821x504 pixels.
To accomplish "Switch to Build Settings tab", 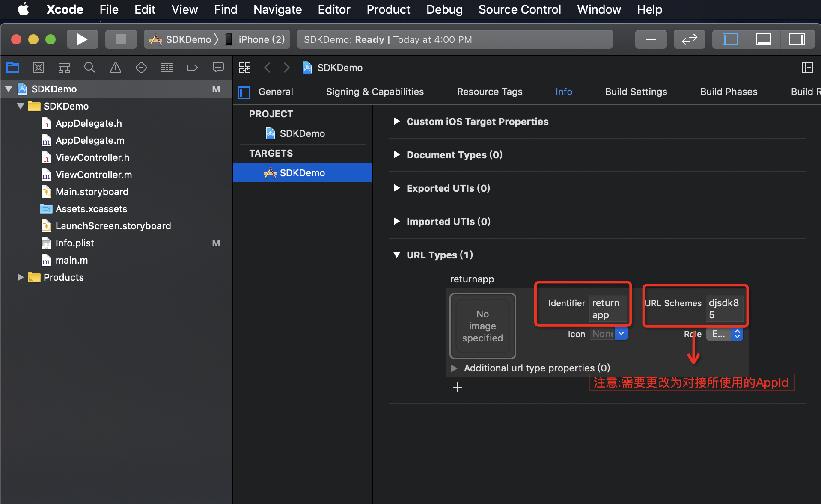I will point(636,92).
